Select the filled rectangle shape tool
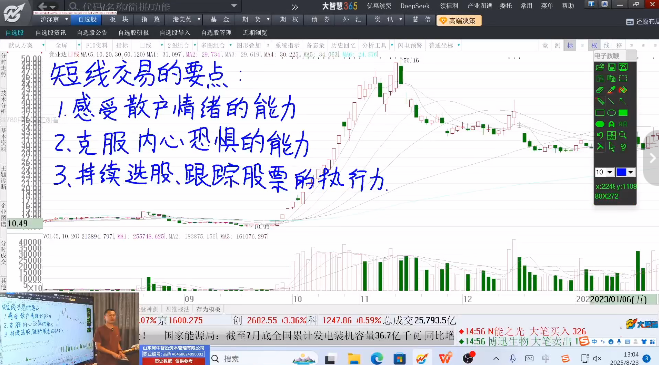659x365 pixels. [623, 112]
